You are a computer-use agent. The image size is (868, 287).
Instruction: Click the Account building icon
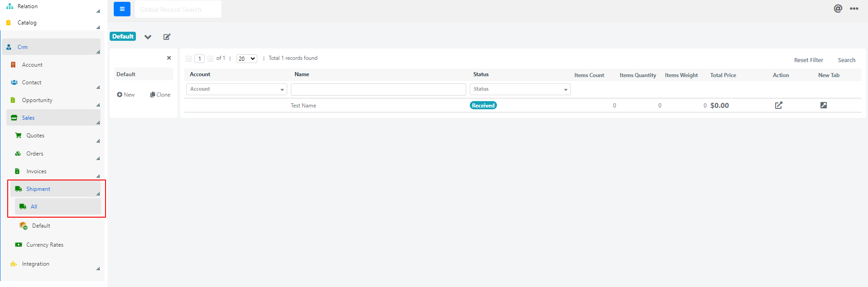coord(13,65)
